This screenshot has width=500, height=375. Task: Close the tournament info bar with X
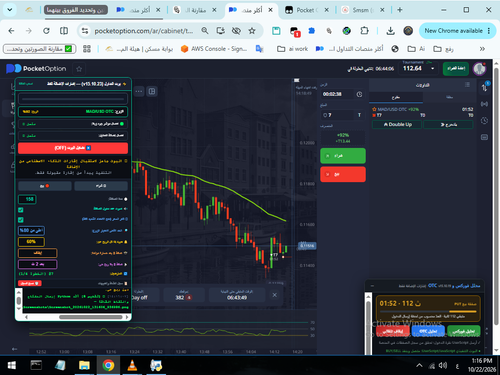point(274,295)
